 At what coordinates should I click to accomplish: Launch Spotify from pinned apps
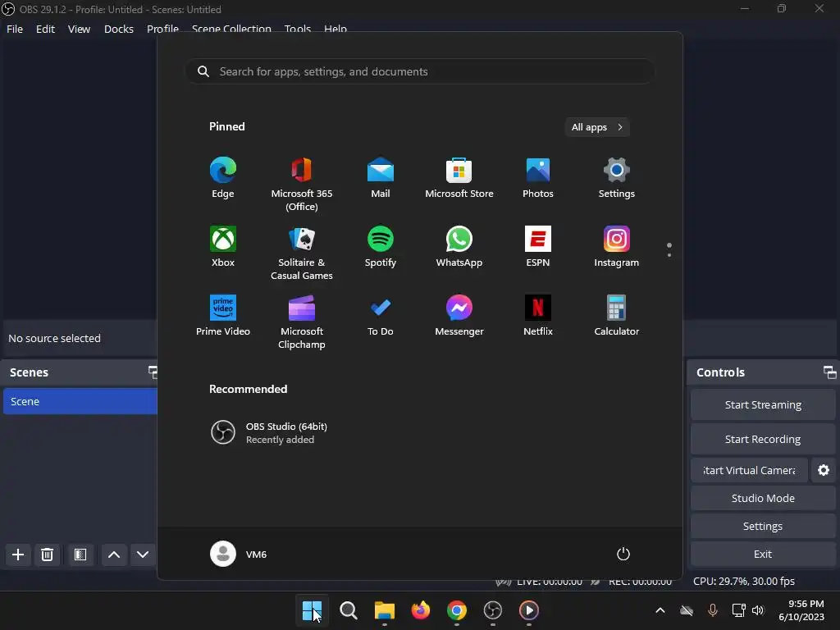point(381,246)
